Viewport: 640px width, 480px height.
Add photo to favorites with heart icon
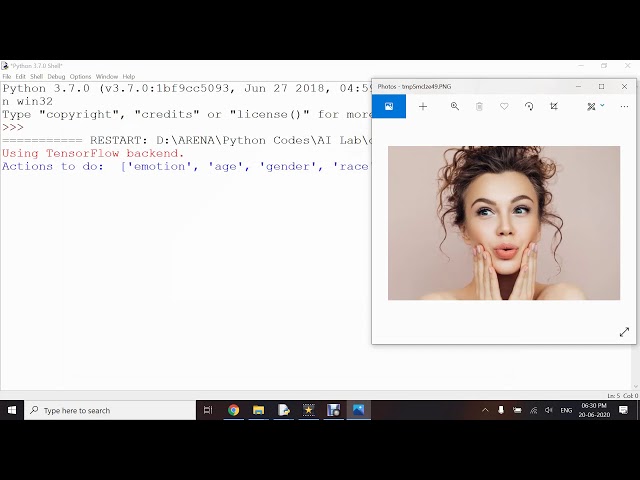pos(504,107)
